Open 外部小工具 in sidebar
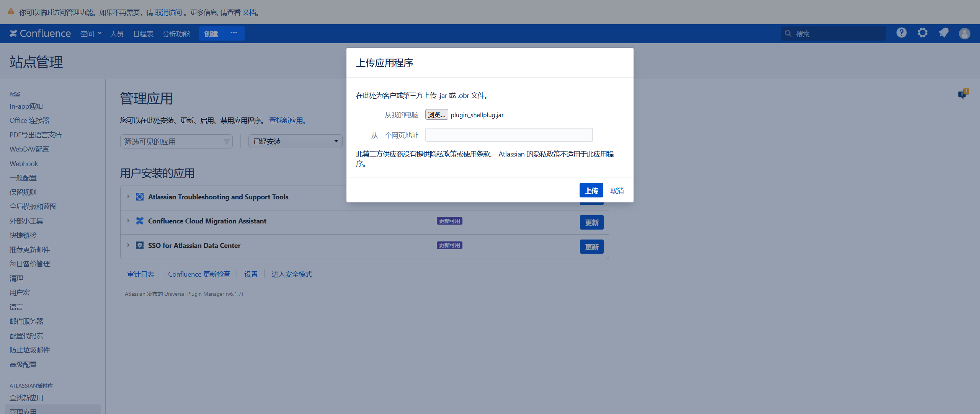This screenshot has height=414, width=980. point(26,221)
